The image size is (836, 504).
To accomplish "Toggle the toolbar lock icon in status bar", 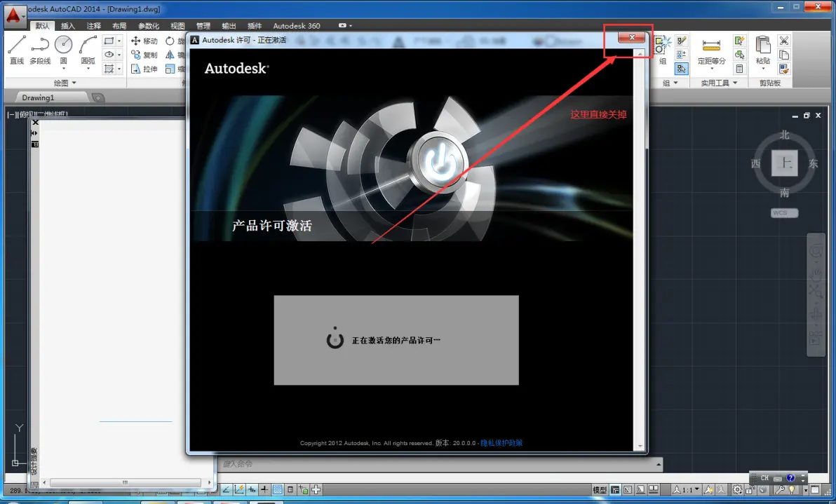I will (750, 489).
